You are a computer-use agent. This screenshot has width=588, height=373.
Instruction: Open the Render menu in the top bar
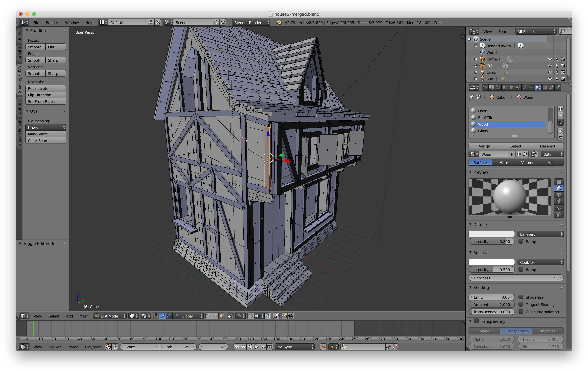point(52,23)
